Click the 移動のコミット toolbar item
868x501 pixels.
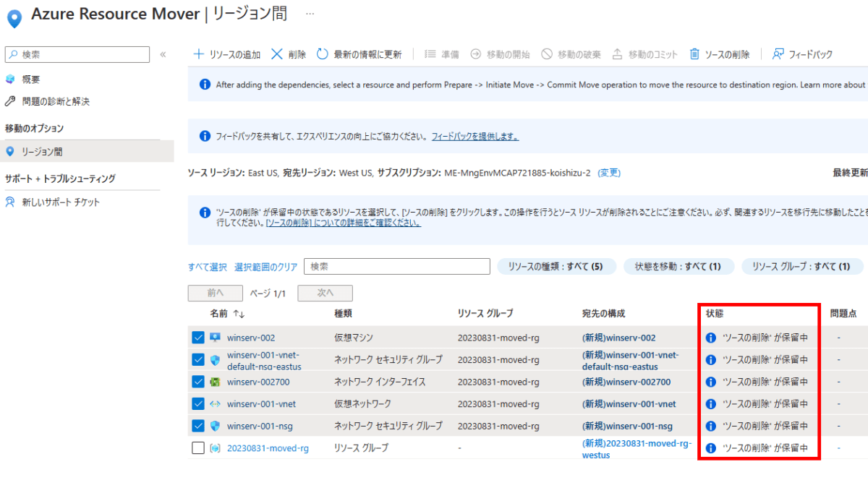pos(645,54)
